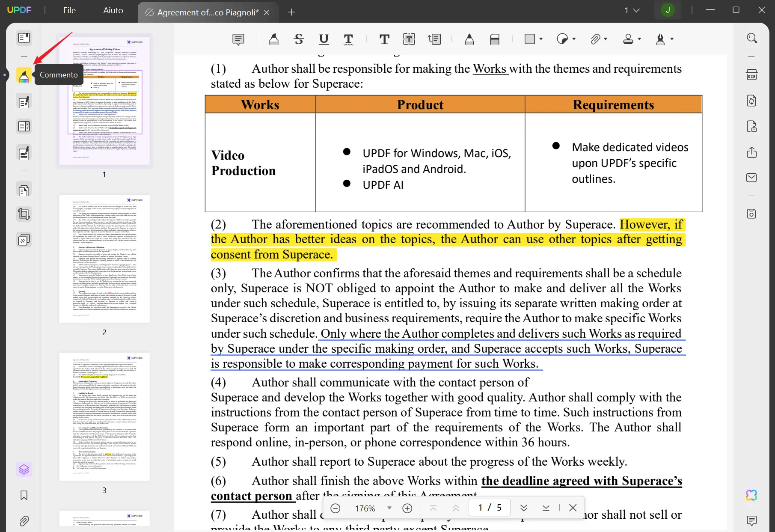Select the Commento highlighter tool in sidebar

click(x=24, y=75)
